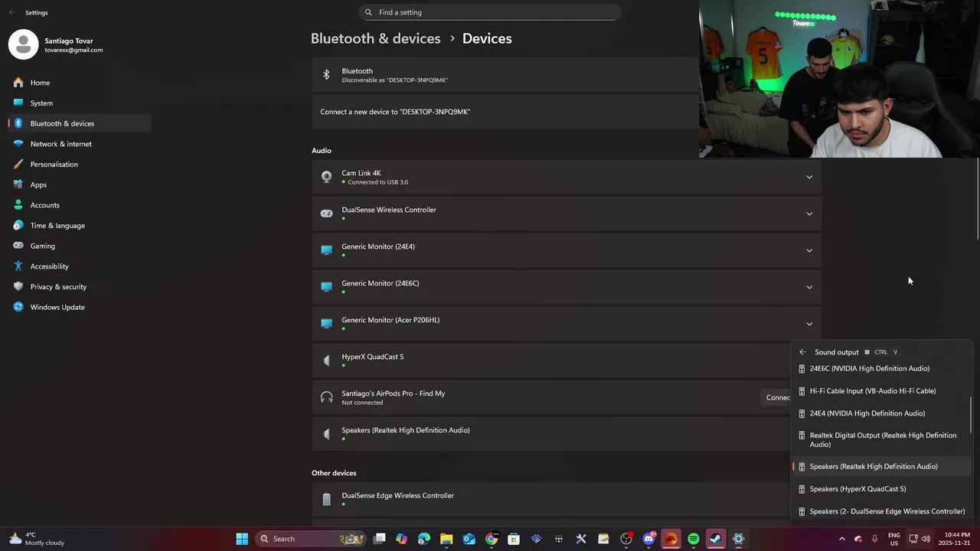Click the Bluetooth & devices breadcrumb link

pos(375,38)
